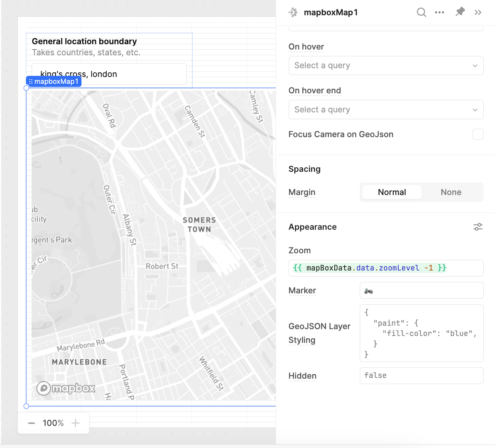Set Margin to None
The image size is (495, 448).
click(x=451, y=192)
